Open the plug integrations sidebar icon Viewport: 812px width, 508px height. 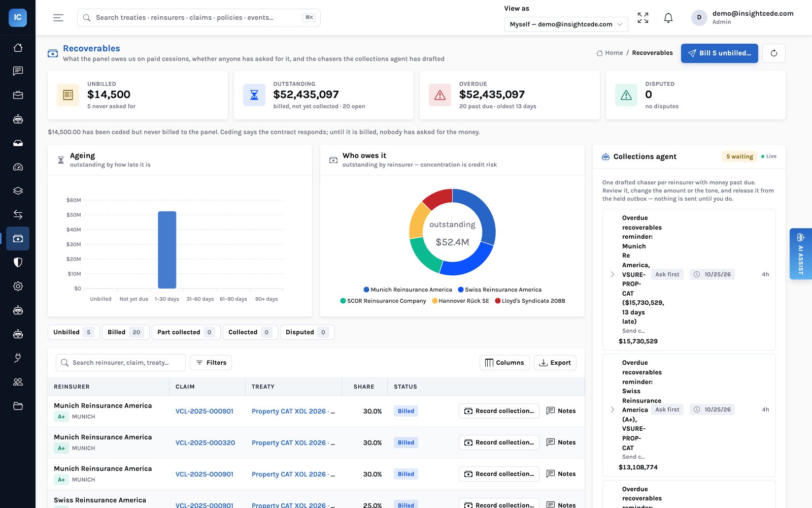(x=18, y=358)
